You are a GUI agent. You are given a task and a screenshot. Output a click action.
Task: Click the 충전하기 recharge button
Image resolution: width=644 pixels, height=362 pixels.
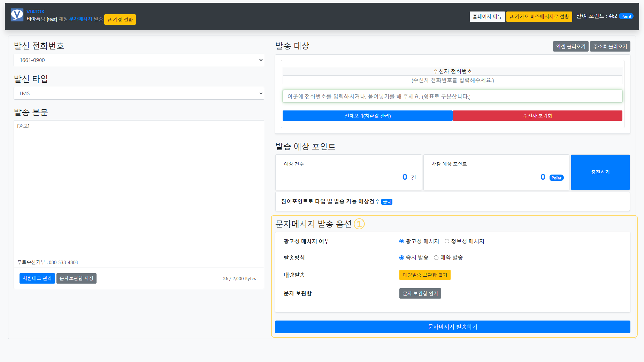point(600,172)
